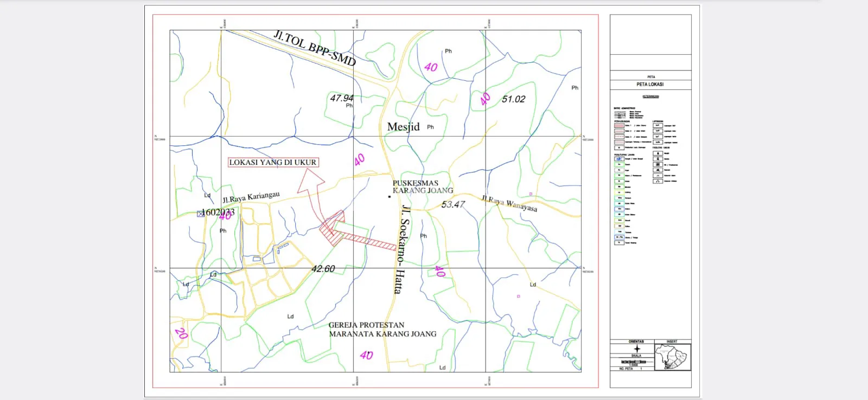The image size is (868, 400).
Task: Click the 53.47 elevation point label
Action: [x=452, y=204]
